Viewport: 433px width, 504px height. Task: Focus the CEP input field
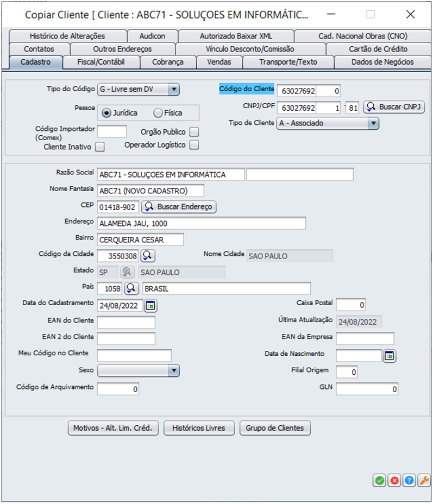point(118,207)
